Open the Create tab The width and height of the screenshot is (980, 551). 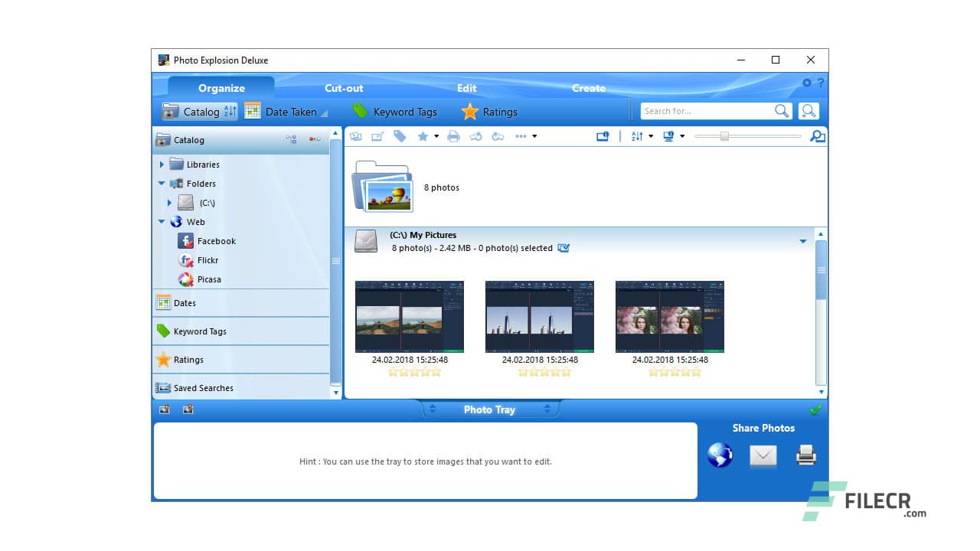[x=588, y=88]
